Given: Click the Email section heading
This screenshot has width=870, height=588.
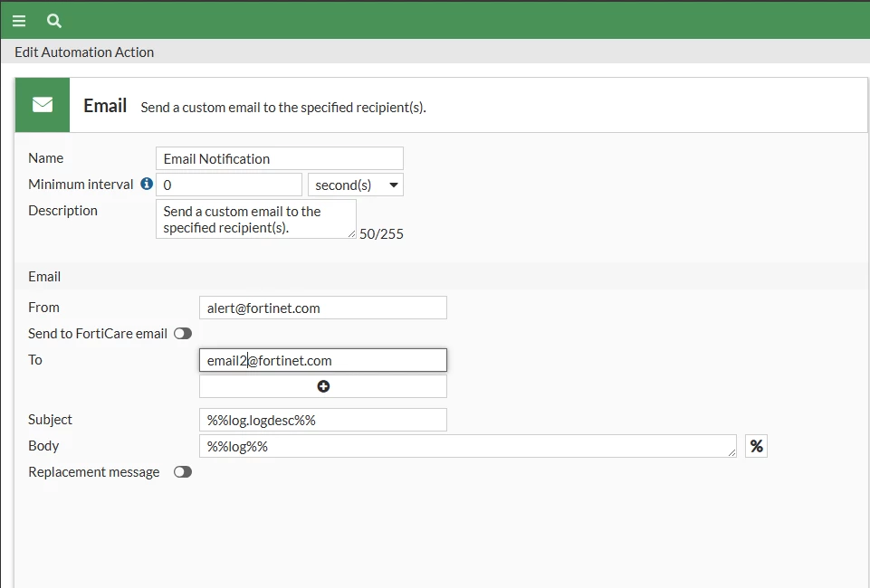Looking at the screenshot, I should tap(44, 277).
